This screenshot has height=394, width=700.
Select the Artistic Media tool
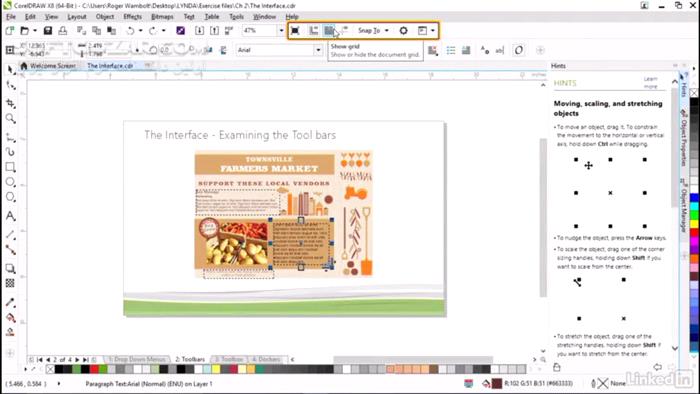[x=10, y=152]
